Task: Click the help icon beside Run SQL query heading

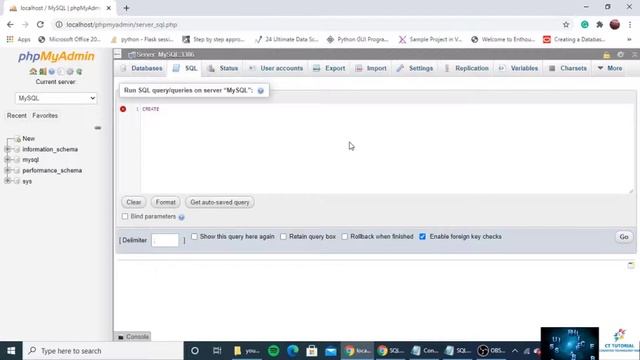Action: click(260, 91)
